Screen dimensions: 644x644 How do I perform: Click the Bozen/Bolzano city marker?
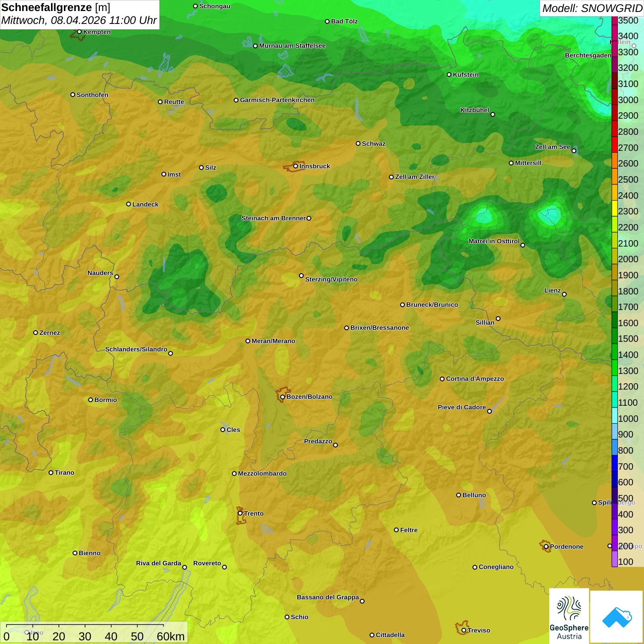(282, 397)
